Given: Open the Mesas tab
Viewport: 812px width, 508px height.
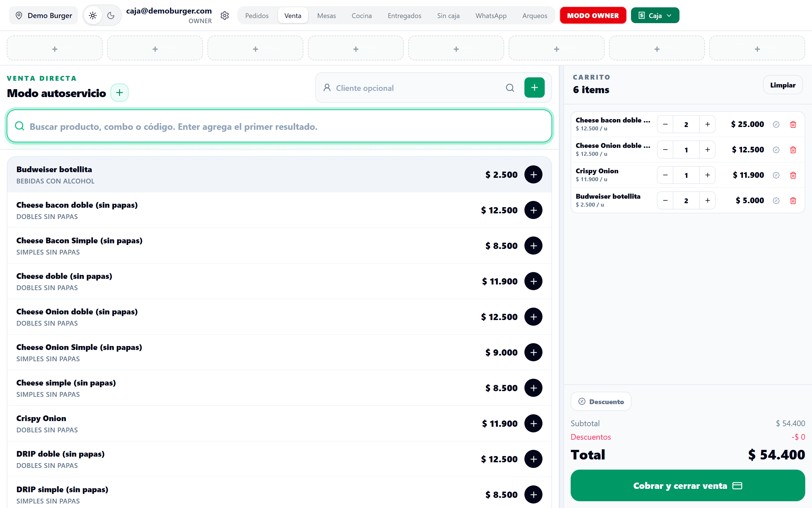Looking at the screenshot, I should coord(326,16).
